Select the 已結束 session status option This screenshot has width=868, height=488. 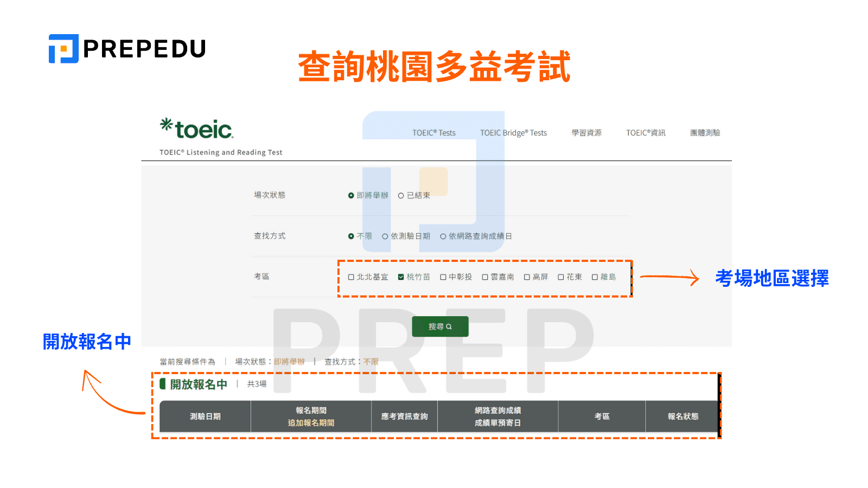(x=401, y=195)
